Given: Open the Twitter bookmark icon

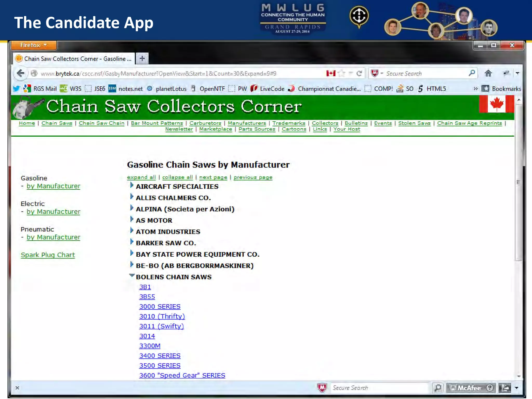Looking at the screenshot, I should tap(16, 89).
